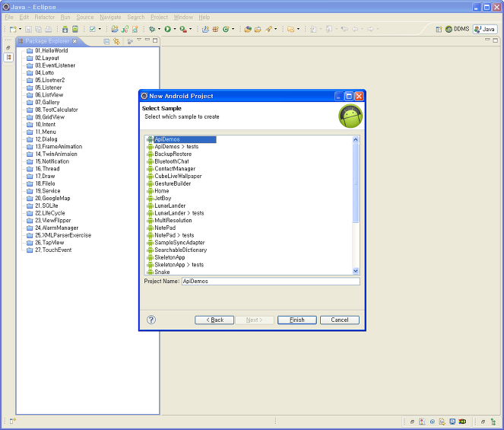This screenshot has height=430, width=504.
Task: Open the New wizard dropdown arrow
Action: pos(20,29)
